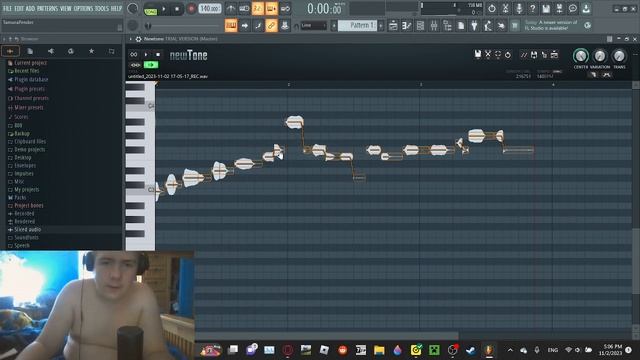Turn the NewTone TRANS knob
The height and width of the screenshot is (360, 640).
[619, 56]
